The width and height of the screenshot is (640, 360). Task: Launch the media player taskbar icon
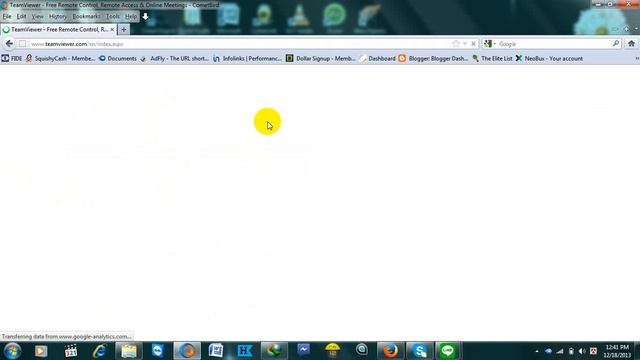tap(41, 351)
